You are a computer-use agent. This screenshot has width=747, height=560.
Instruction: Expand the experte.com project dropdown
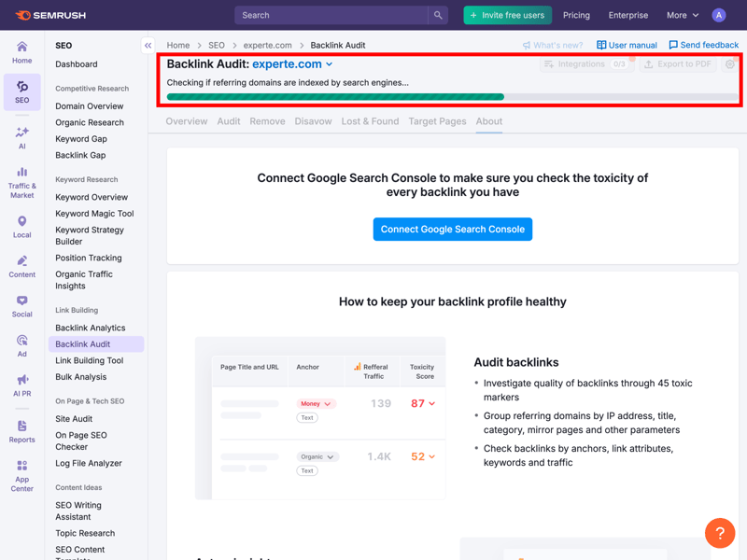[329, 64]
